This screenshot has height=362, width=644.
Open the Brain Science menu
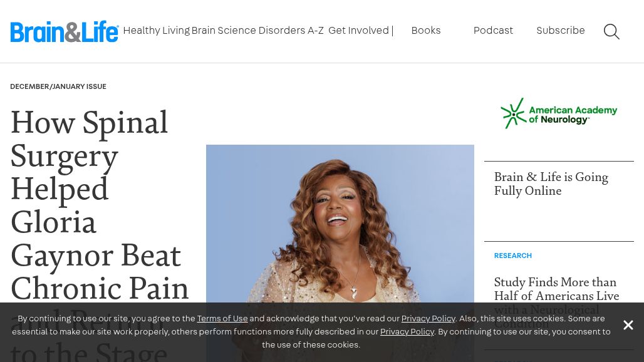tap(224, 31)
